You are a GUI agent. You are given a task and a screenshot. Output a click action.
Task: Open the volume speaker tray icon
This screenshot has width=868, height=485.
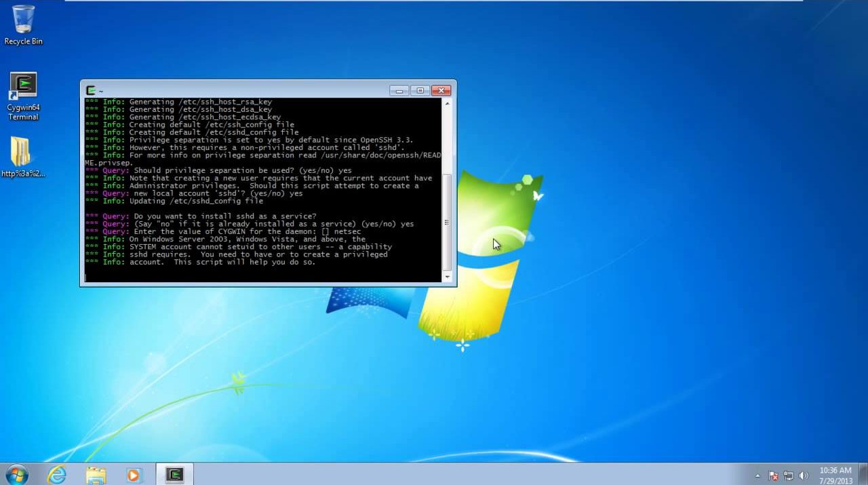pyautogui.click(x=804, y=476)
